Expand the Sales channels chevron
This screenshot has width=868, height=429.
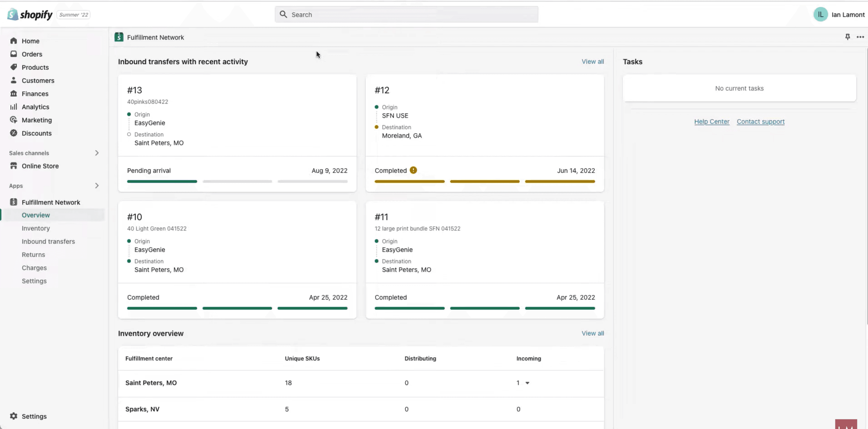tap(97, 153)
